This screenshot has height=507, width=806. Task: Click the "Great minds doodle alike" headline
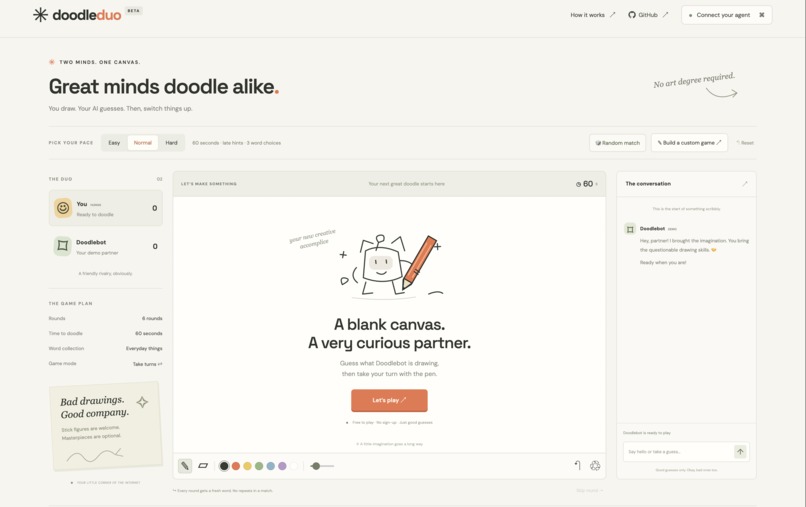pyautogui.click(x=163, y=86)
